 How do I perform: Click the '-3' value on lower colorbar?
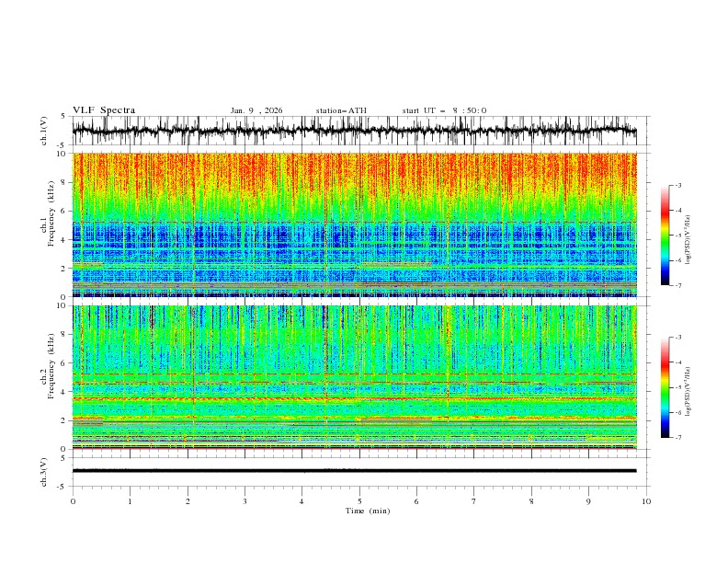click(x=677, y=338)
